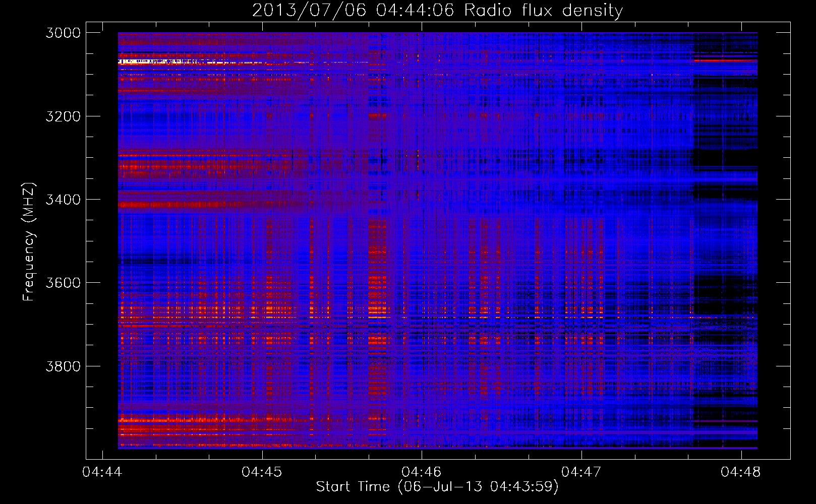Screen dimensions: 816x504
Task: Click the 04:47 time axis label
Action: [581, 472]
